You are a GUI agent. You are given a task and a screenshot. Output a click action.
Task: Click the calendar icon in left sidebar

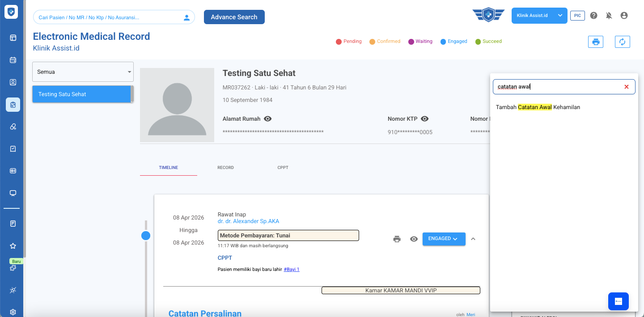point(13,60)
